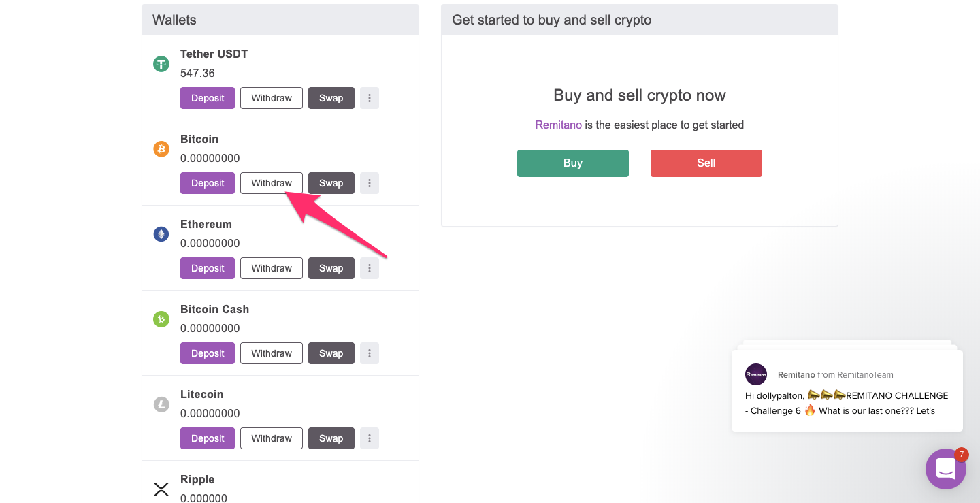The width and height of the screenshot is (980, 503).
Task: Open the three-dot menu for Tether USDT
Action: click(370, 98)
